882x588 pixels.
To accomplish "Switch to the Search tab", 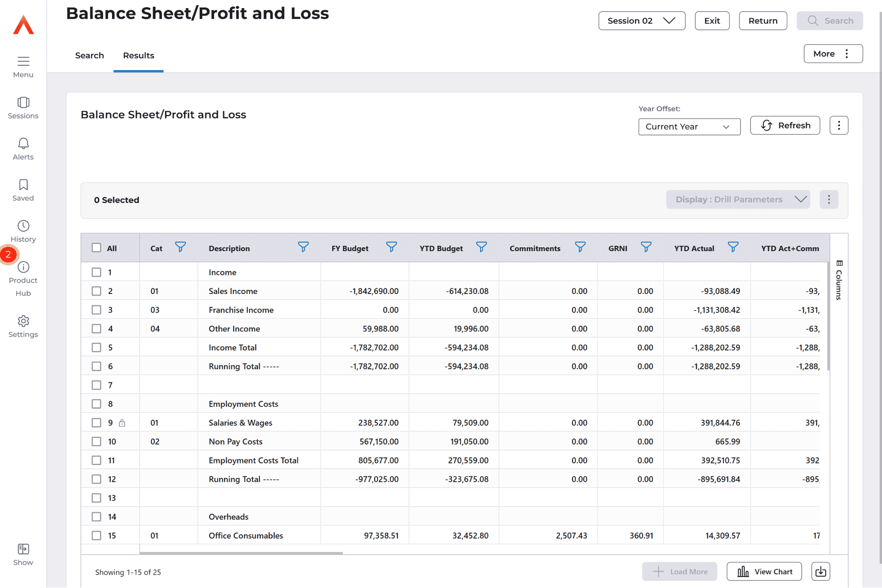I will (90, 56).
